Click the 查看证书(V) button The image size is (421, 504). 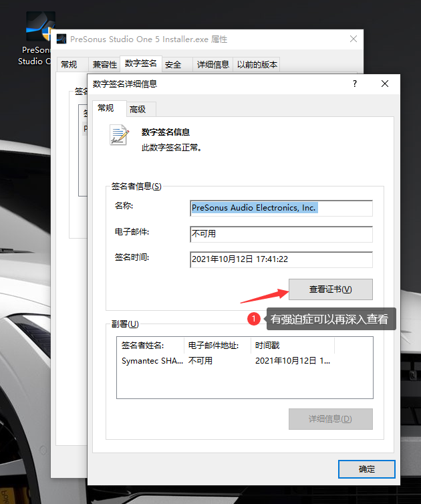[331, 289]
